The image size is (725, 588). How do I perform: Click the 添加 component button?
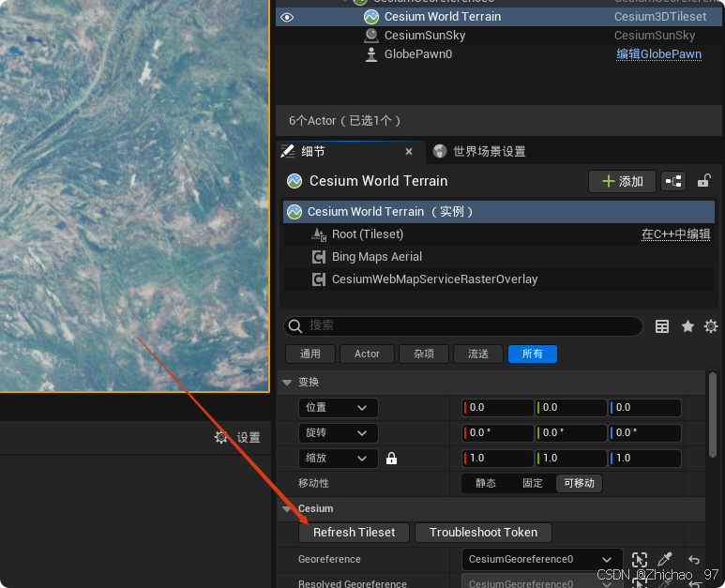click(x=622, y=181)
